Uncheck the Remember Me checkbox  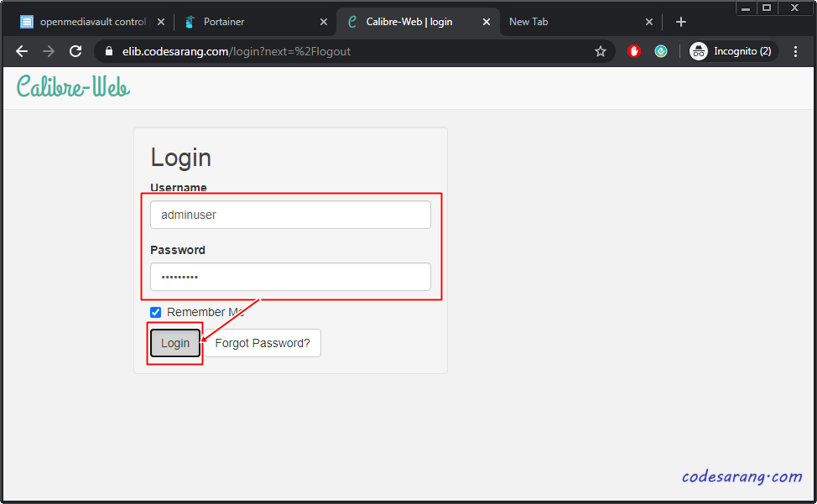pyautogui.click(x=155, y=312)
